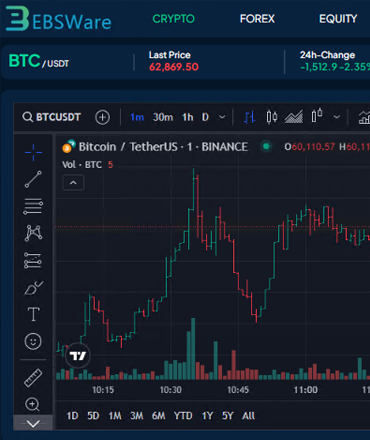Select the trend line tool
This screenshot has height=440, width=370.
click(x=33, y=179)
